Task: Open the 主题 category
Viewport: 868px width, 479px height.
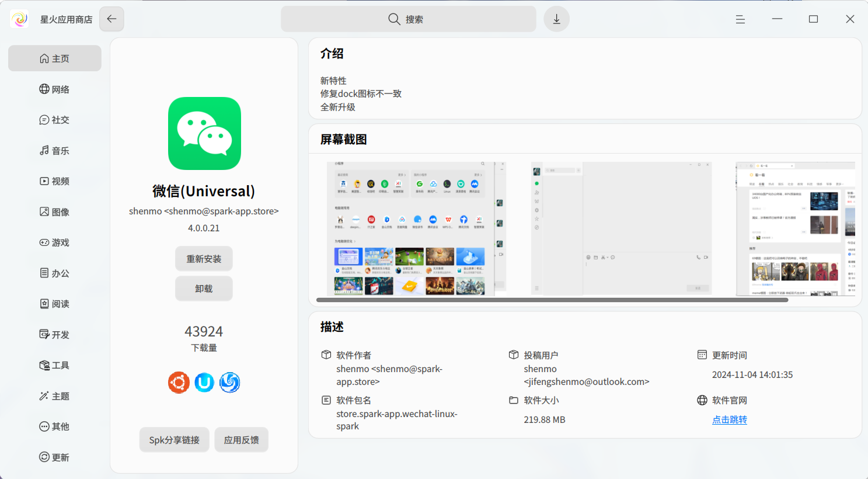Action: [x=55, y=396]
